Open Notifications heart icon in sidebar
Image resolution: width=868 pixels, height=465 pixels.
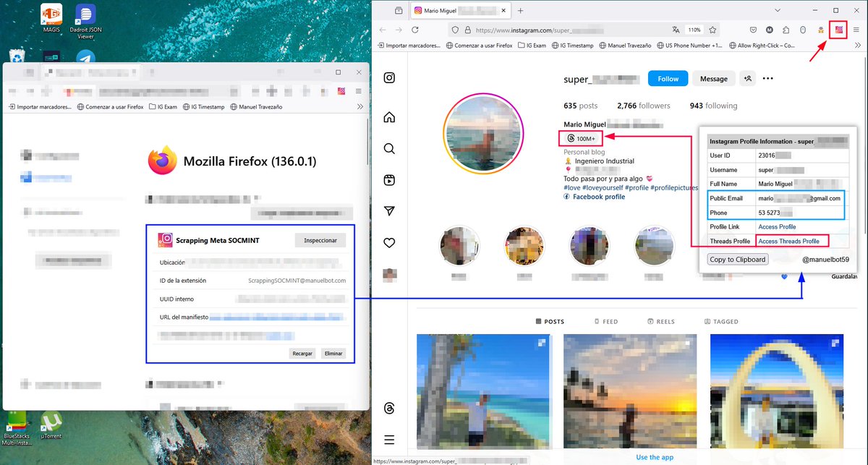click(x=389, y=242)
